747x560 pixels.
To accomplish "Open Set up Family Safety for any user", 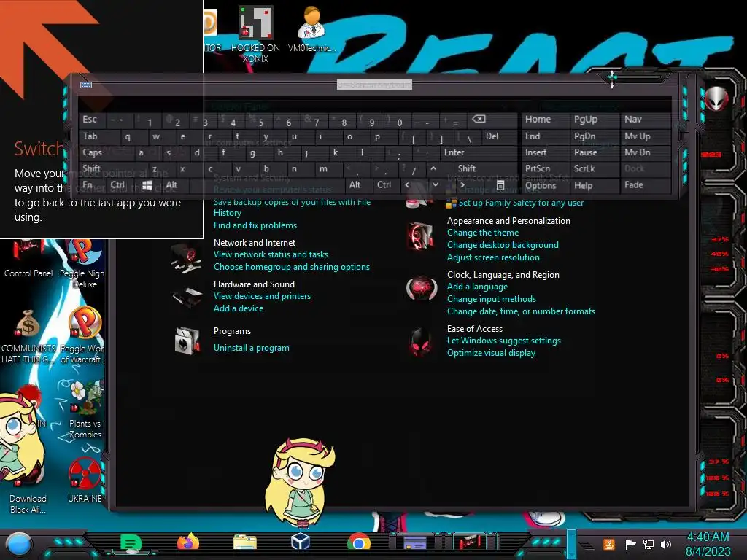I will [521, 203].
